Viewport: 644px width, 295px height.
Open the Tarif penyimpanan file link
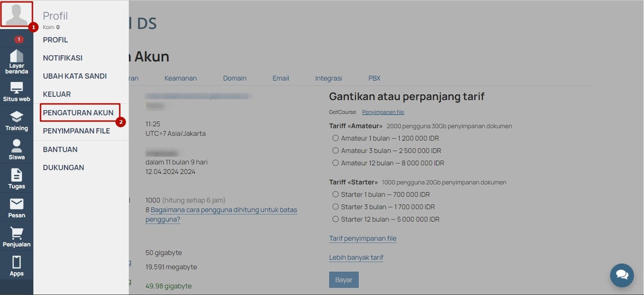click(x=362, y=239)
